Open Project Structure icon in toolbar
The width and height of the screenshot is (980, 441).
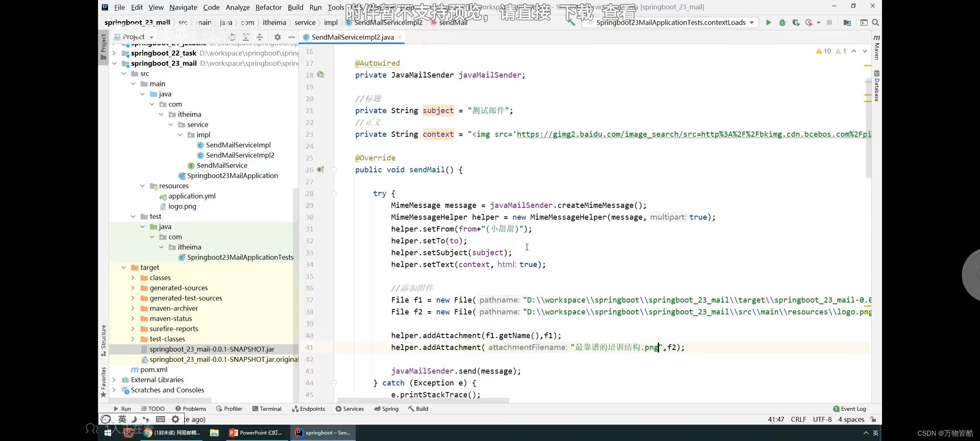coord(847,22)
